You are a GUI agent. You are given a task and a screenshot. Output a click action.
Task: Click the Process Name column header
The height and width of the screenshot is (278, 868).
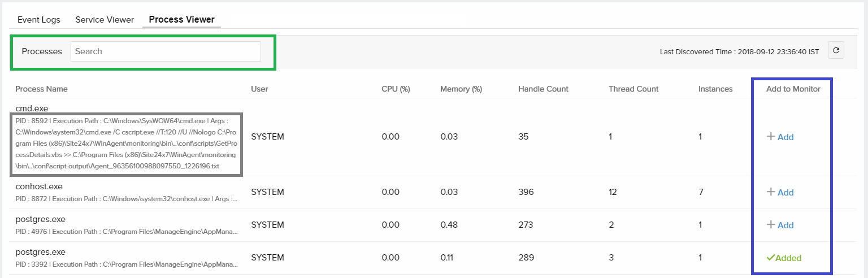pos(41,89)
